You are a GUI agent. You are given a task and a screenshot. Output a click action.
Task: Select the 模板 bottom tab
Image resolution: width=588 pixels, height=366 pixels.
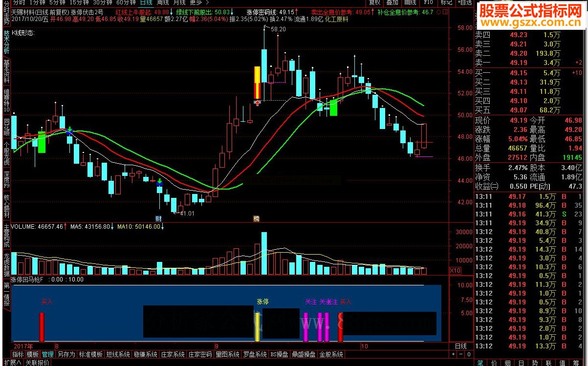[x=33, y=354]
